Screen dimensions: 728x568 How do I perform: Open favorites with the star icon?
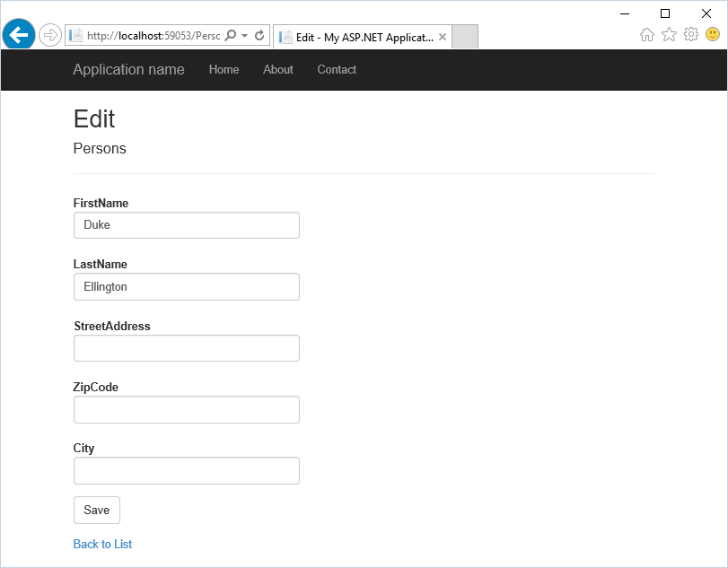pos(669,34)
